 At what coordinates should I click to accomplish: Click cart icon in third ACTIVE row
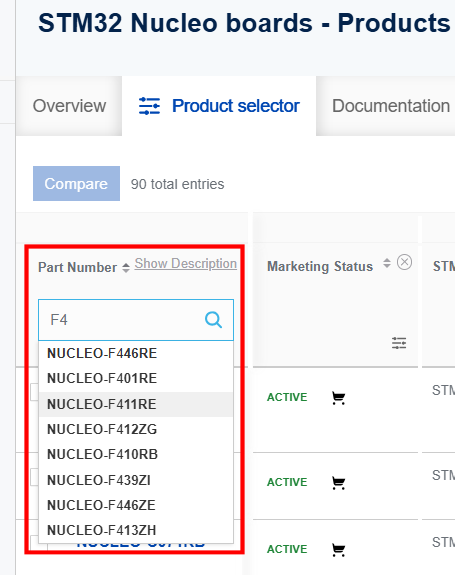point(338,550)
